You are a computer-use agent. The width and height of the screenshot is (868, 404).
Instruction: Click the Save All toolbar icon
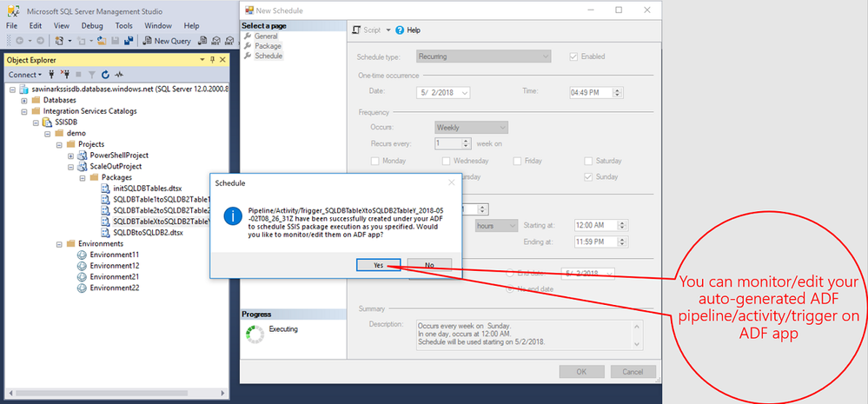(x=129, y=40)
